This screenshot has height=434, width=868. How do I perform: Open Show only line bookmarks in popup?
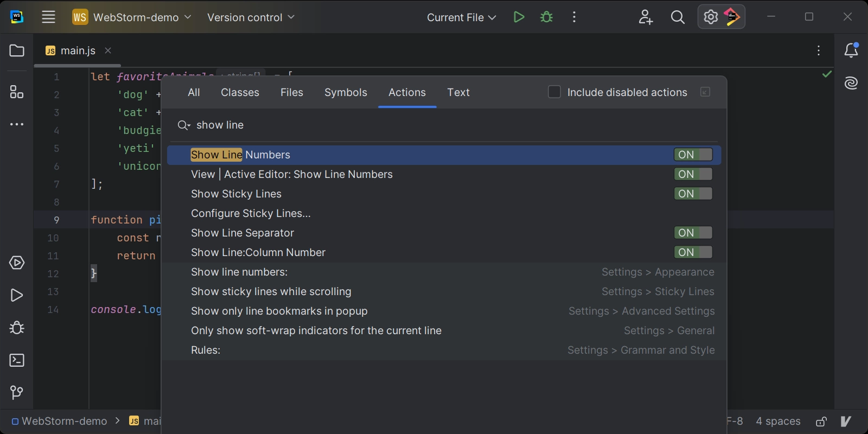pyautogui.click(x=444, y=311)
